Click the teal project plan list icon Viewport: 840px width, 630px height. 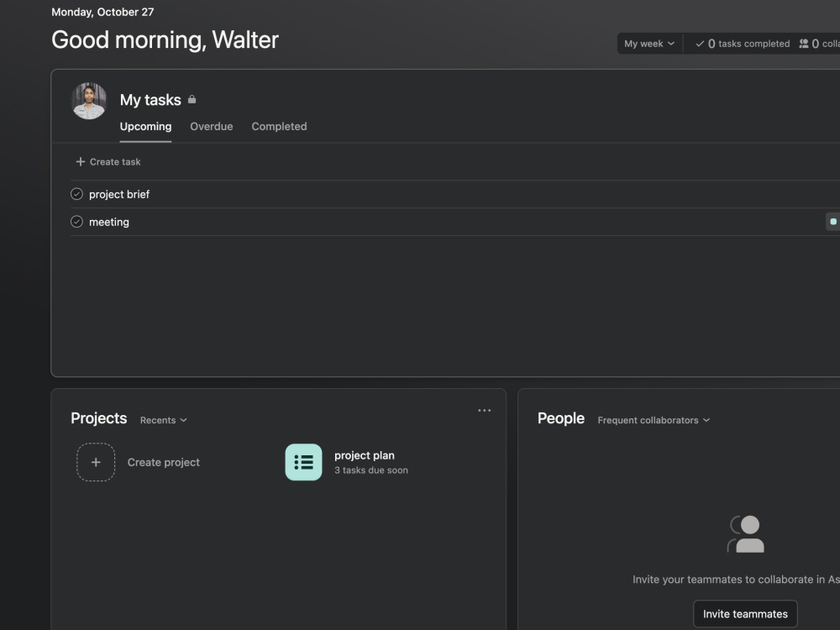click(x=304, y=462)
